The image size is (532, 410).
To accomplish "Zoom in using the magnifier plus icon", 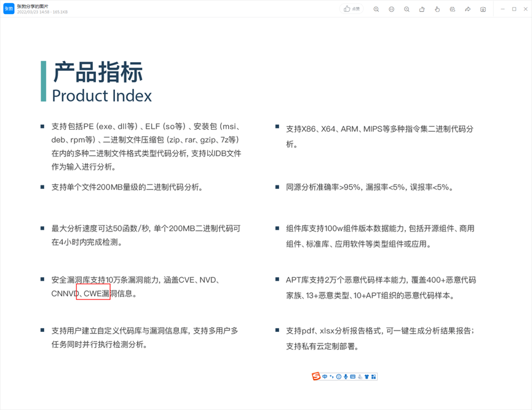I will [376, 9].
